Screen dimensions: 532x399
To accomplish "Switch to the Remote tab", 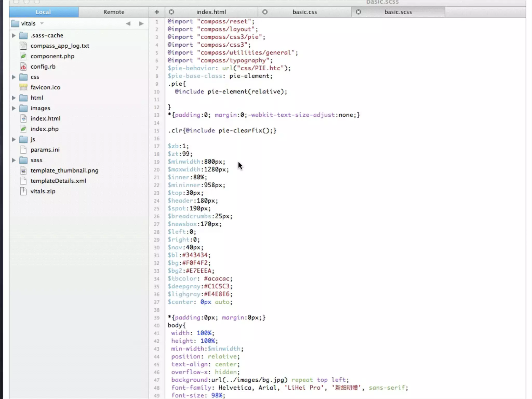I will click(x=114, y=12).
